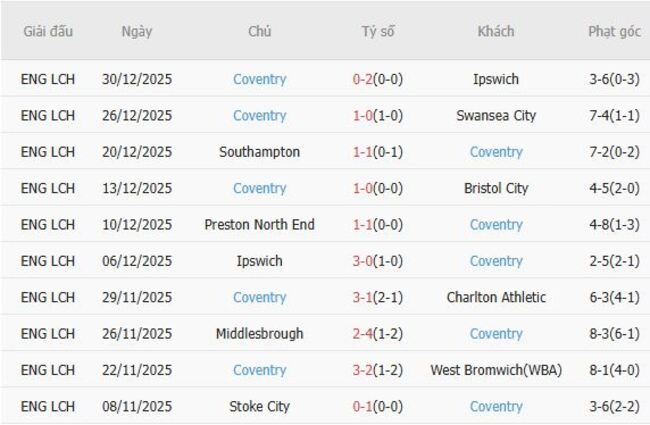Image resolution: width=650 pixels, height=425 pixels.
Task: Click the 8-3(6-1) corner kick stat
Action: pyautogui.click(x=614, y=334)
